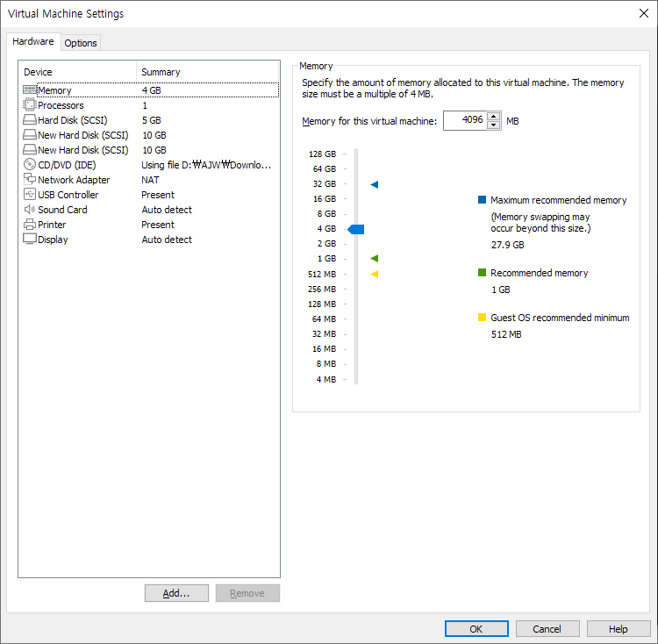Click the 27.9 GB maximum value text
658x644 pixels.
508,245
